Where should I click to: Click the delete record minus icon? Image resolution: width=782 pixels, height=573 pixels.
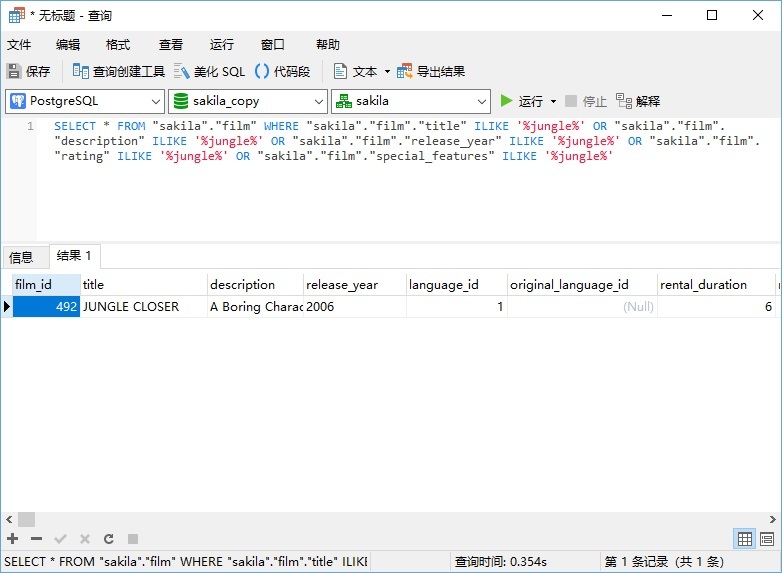(x=36, y=539)
